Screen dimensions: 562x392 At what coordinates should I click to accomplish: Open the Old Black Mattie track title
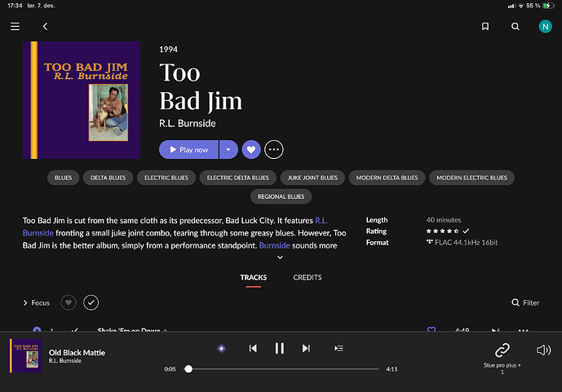[77, 353]
